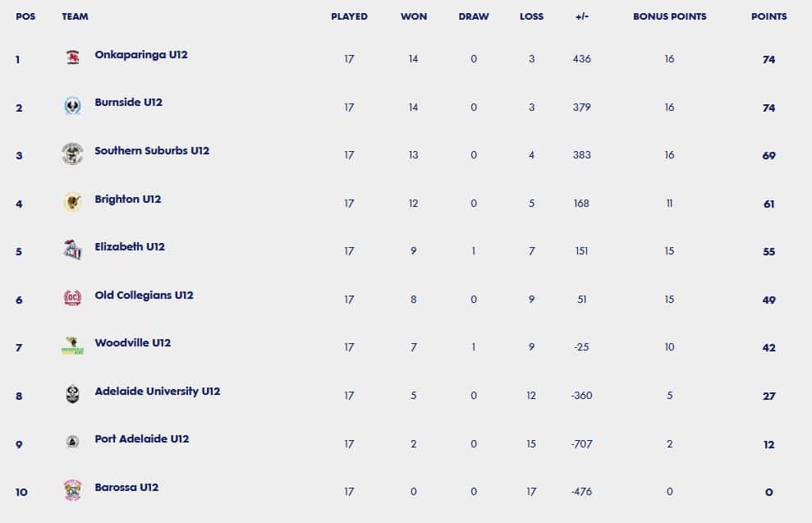Sort by the BONUS POINTS column header
812x523 pixels.
pos(670,16)
